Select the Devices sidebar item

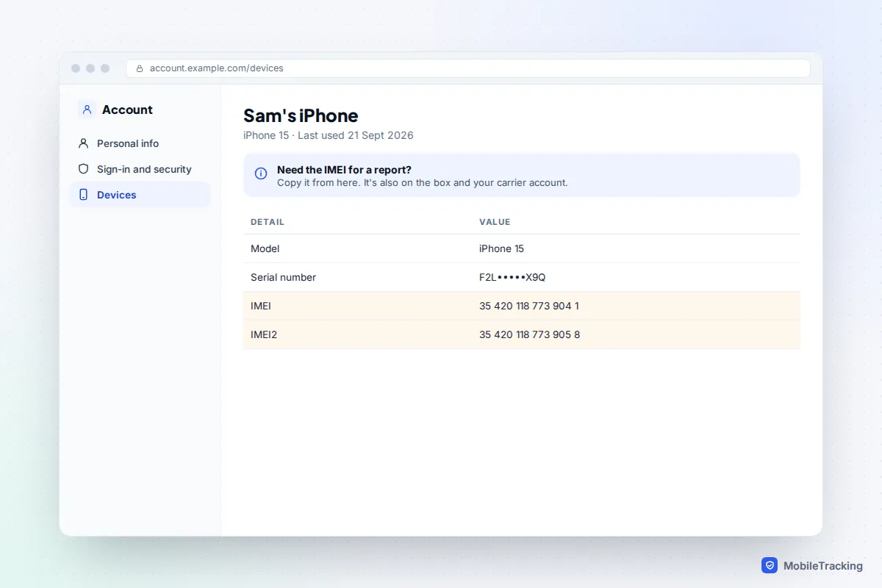140,195
